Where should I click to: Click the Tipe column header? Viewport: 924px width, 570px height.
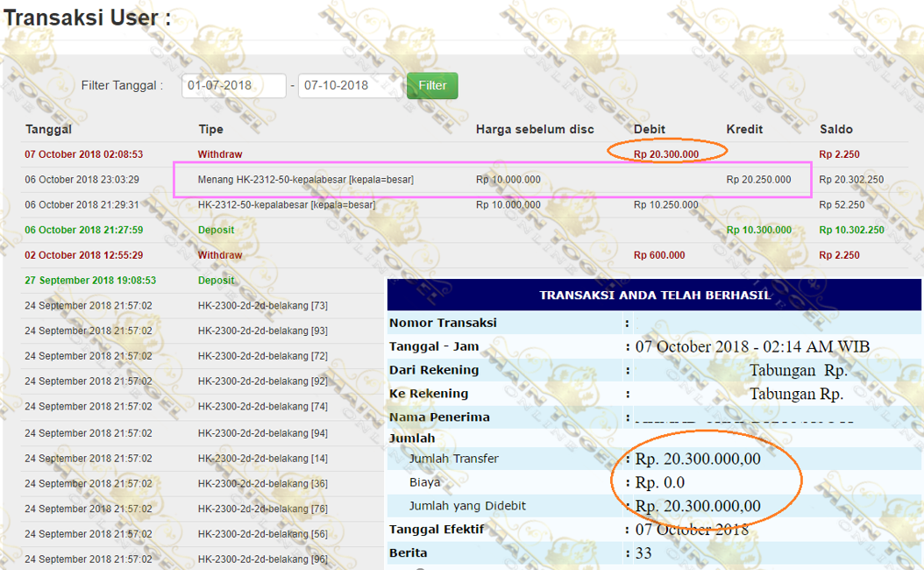pos(210,129)
